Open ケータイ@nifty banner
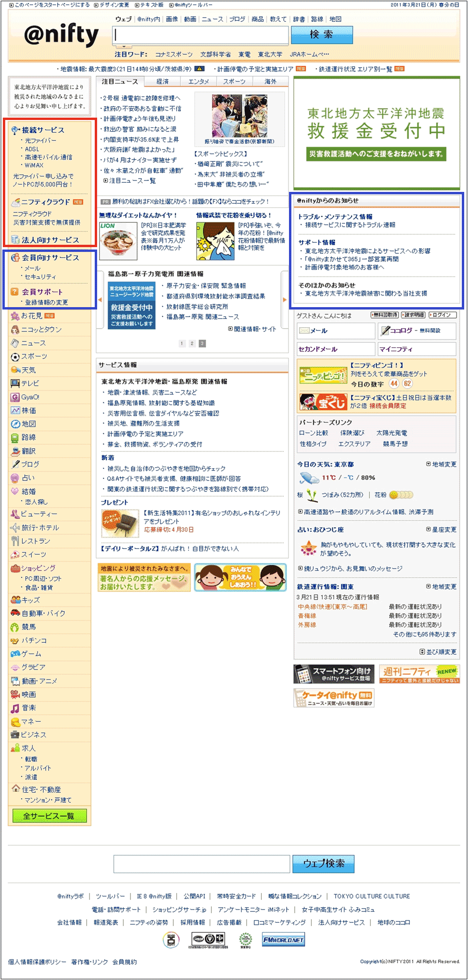 334,698
